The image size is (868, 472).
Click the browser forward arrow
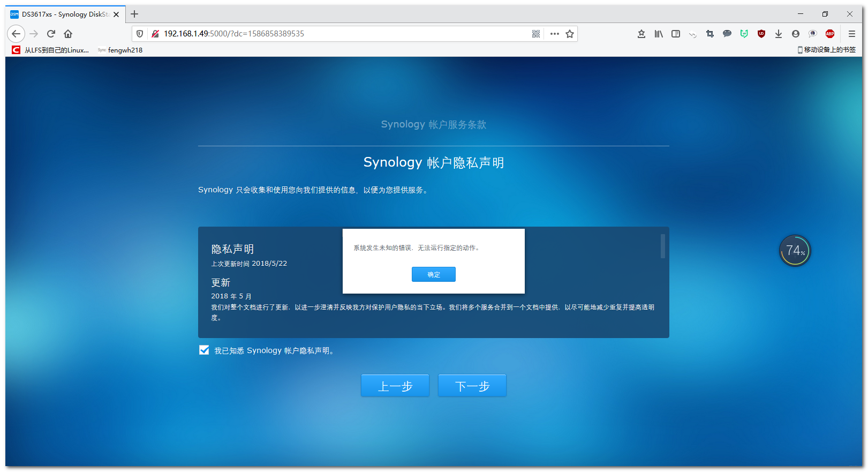pos(34,34)
